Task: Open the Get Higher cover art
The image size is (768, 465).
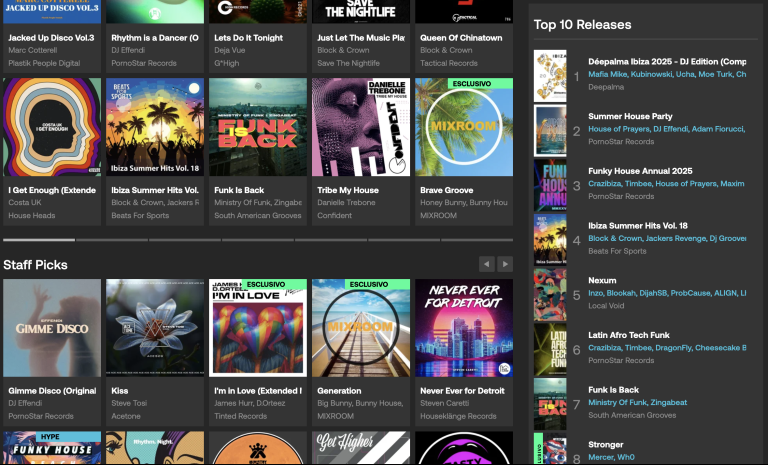Action: (361, 448)
